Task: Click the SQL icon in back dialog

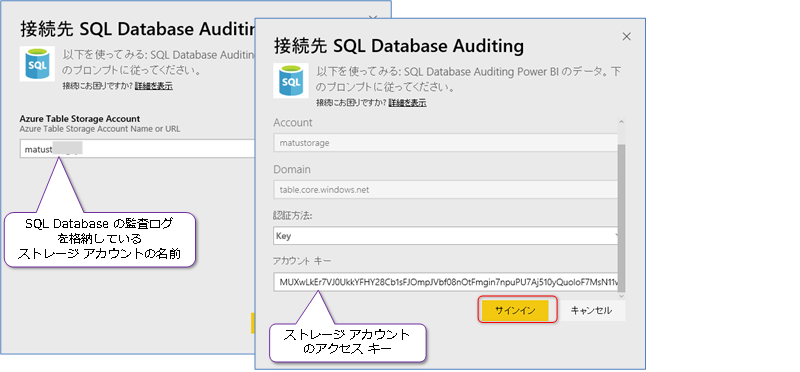Action: point(37,64)
